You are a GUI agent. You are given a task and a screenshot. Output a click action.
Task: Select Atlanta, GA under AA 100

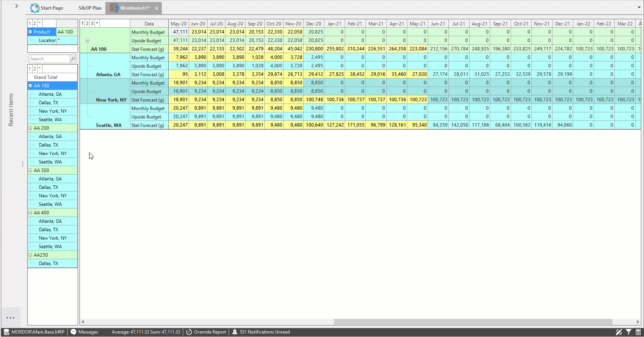[53, 94]
